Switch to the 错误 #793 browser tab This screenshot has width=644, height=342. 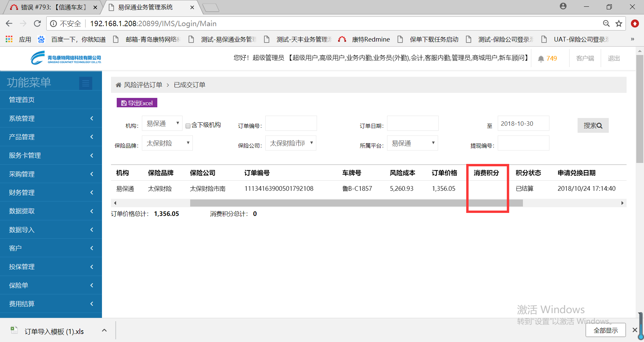[x=53, y=7]
